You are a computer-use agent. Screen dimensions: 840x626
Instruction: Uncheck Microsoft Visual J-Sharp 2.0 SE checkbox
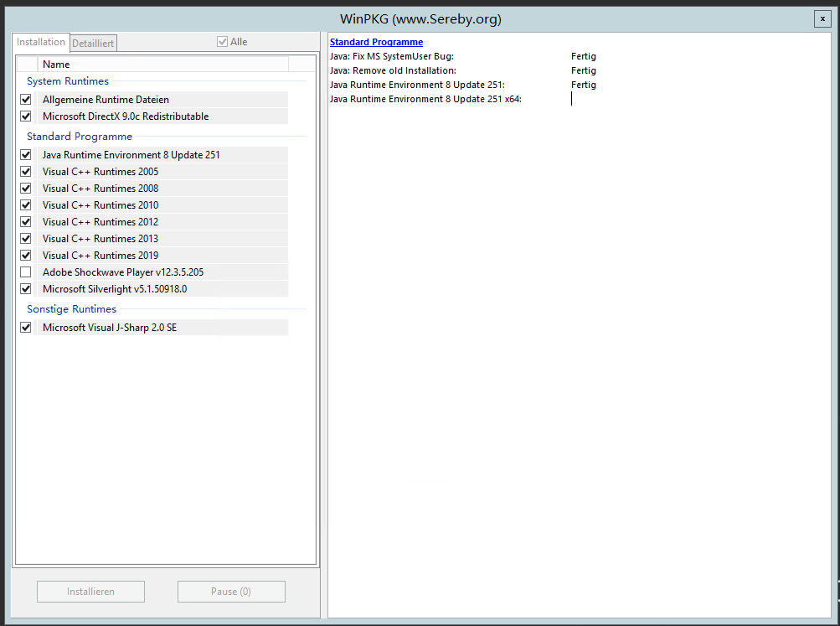26,328
